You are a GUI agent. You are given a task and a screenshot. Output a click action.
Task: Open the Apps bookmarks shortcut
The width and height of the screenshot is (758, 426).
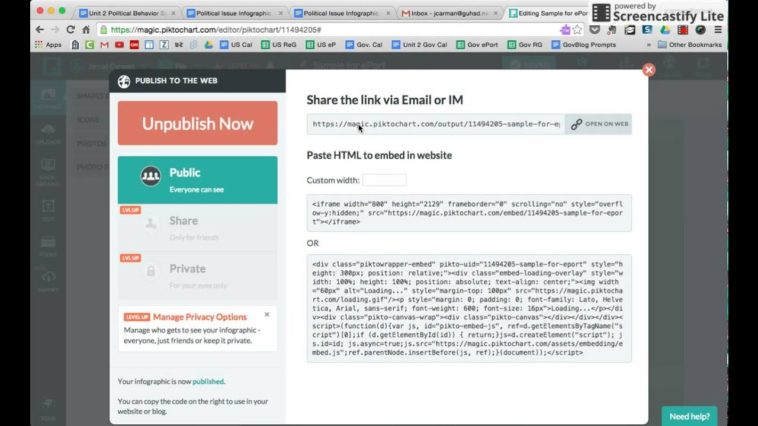[47, 45]
